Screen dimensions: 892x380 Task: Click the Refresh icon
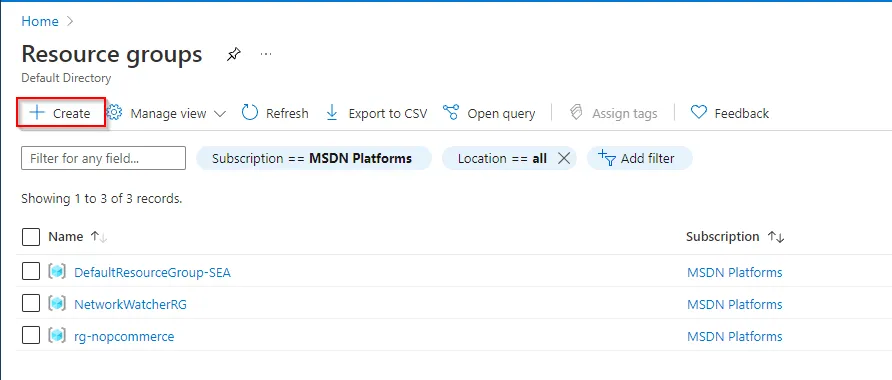(250, 113)
